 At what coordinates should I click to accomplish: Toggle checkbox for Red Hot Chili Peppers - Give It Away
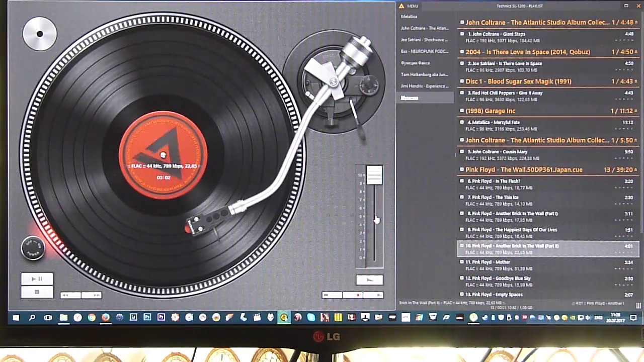(x=462, y=93)
